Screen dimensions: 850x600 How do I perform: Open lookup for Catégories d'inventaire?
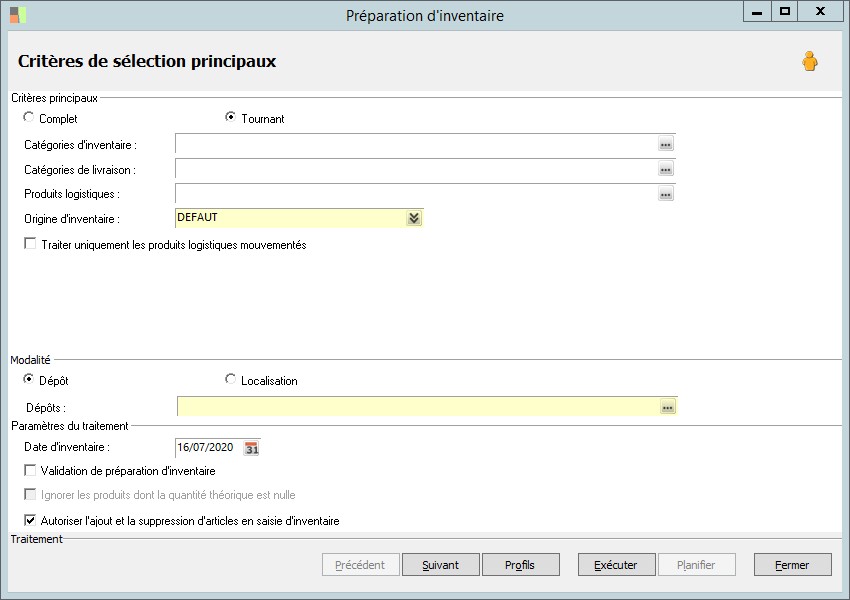click(666, 144)
